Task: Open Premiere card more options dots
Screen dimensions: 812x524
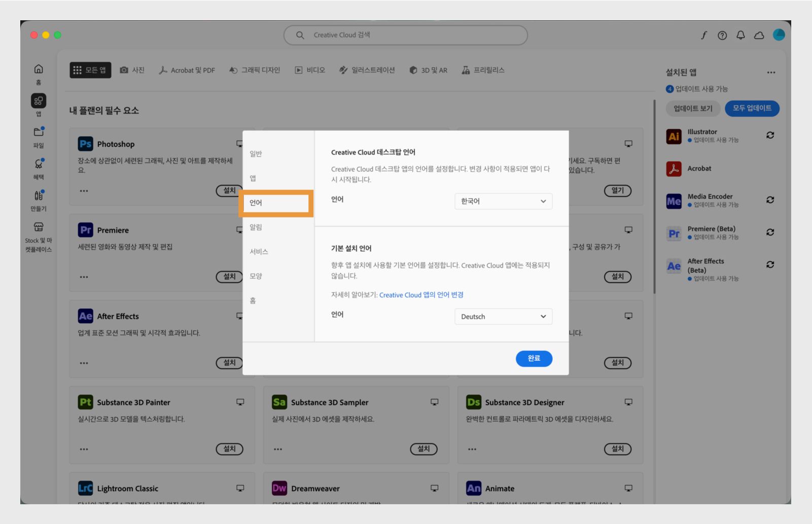Action: click(84, 277)
